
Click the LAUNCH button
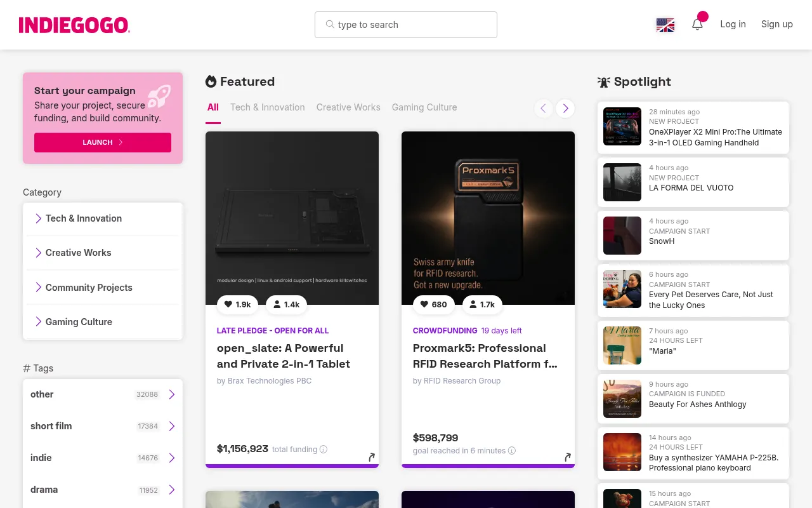coord(103,142)
